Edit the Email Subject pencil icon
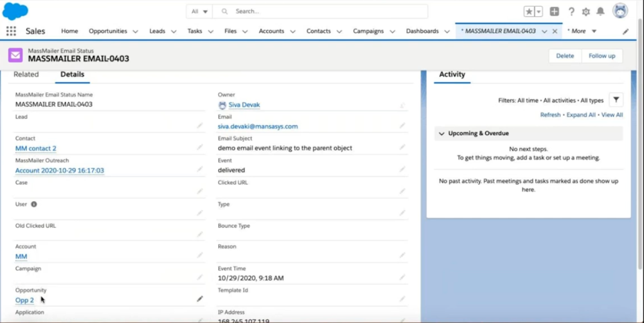This screenshot has height=323, width=644. click(x=402, y=147)
